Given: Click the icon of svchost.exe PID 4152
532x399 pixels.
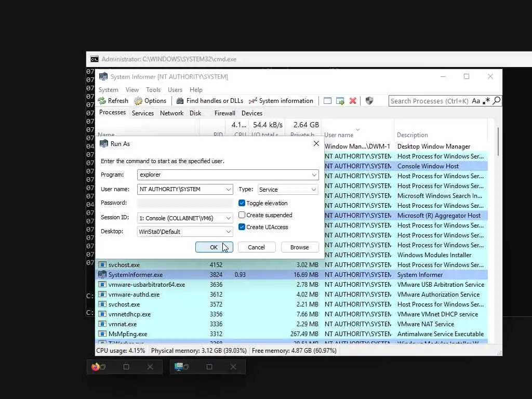Looking at the screenshot, I should point(102,264).
